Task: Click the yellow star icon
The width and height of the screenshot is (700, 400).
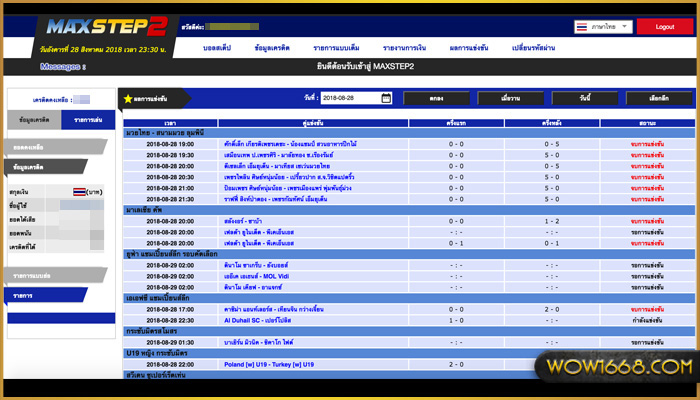Action: click(x=127, y=99)
